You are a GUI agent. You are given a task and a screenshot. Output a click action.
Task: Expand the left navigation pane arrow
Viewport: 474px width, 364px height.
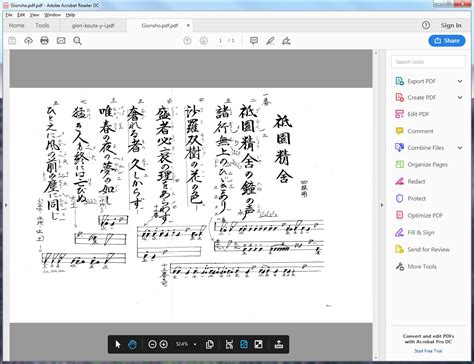point(6,205)
